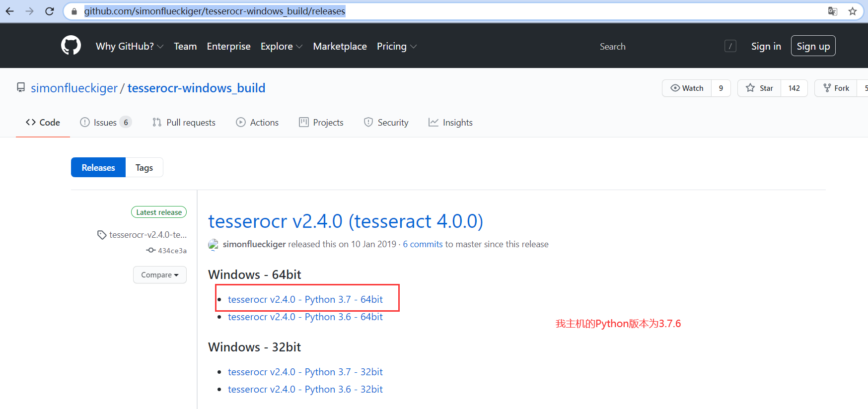The height and width of the screenshot is (409, 868).
Task: Click simonflueckiger author name in release info
Action: click(254, 244)
